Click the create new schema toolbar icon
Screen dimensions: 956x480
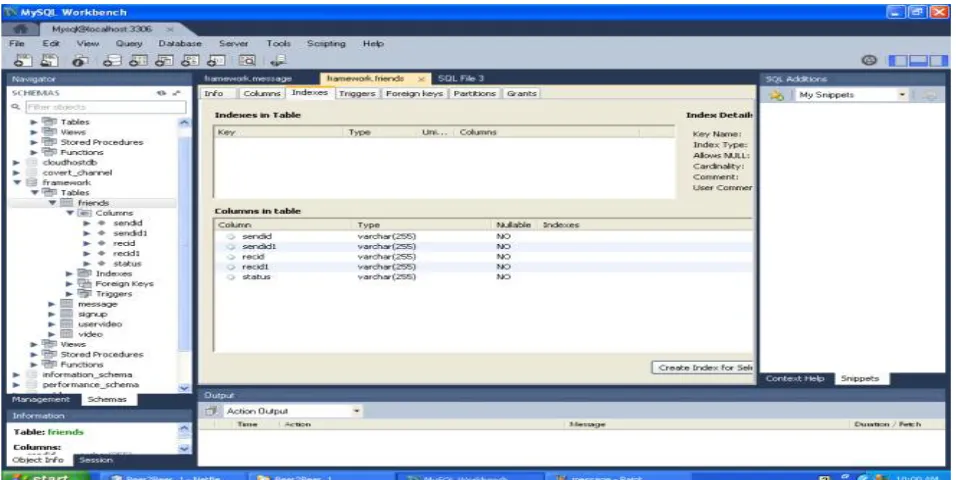(x=112, y=60)
